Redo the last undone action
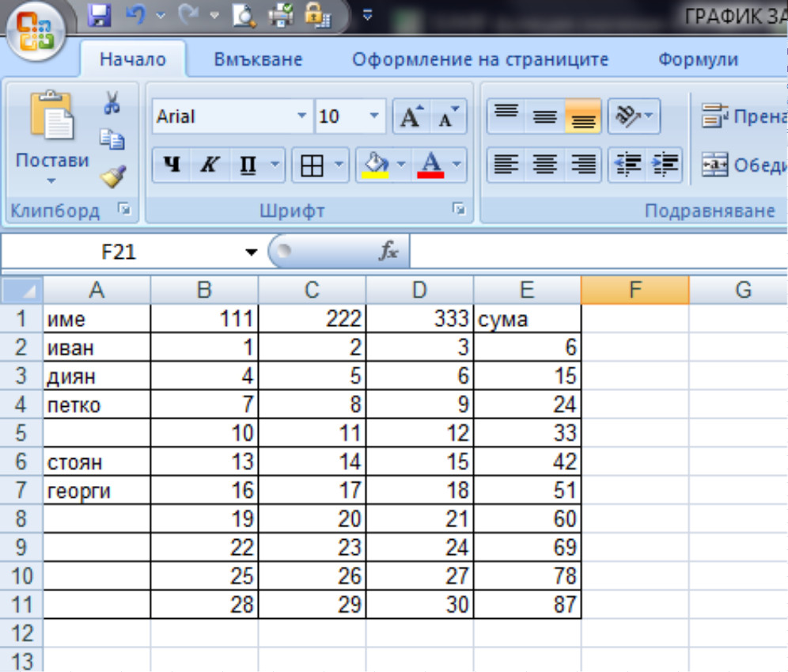This screenshot has height=672, width=788. click(188, 15)
